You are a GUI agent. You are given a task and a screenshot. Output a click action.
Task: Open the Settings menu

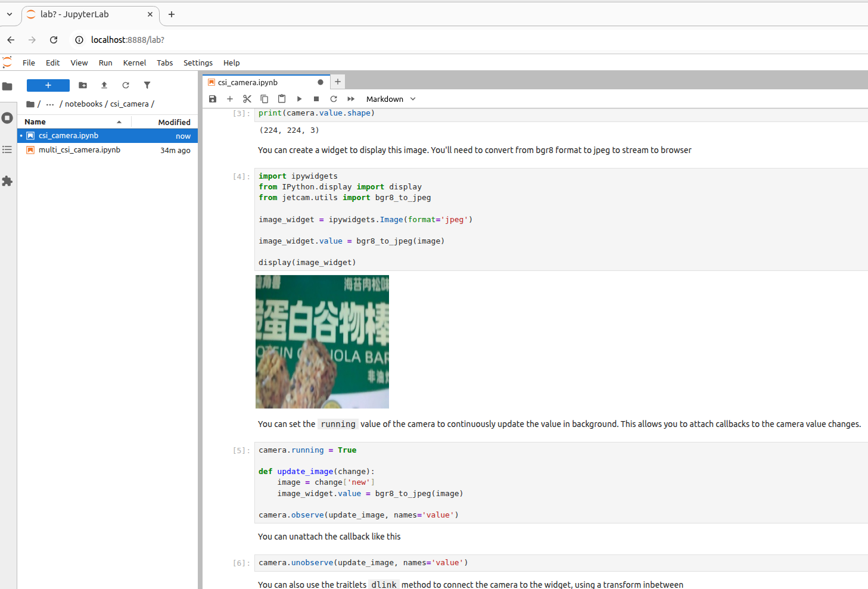click(x=198, y=63)
